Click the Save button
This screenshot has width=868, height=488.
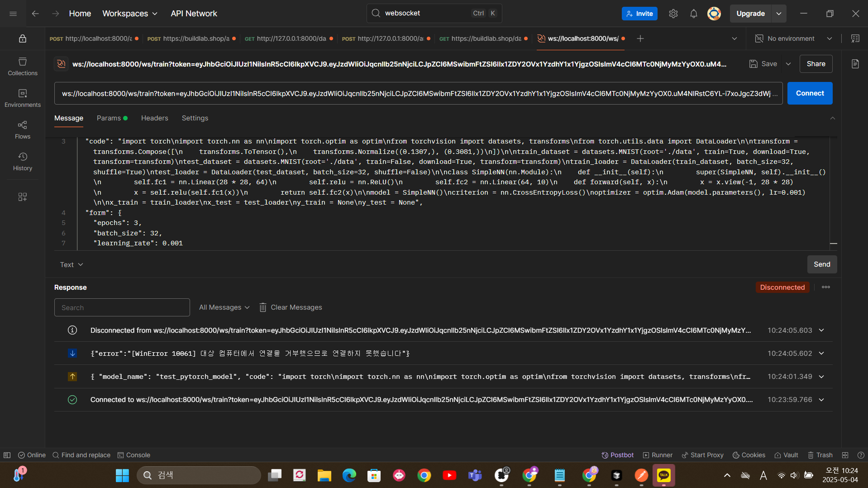point(763,64)
